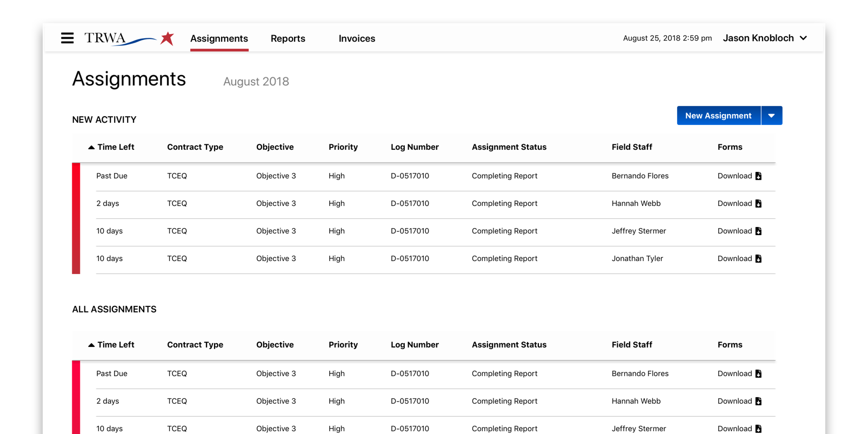Switch to the Assignments tab

coord(219,38)
